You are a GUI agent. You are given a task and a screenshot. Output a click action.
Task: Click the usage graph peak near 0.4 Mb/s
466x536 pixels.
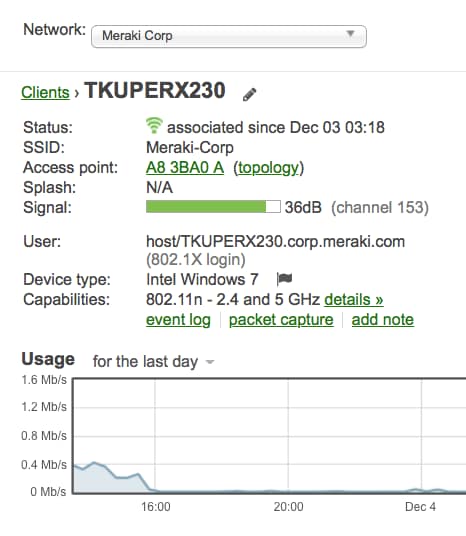coord(94,463)
